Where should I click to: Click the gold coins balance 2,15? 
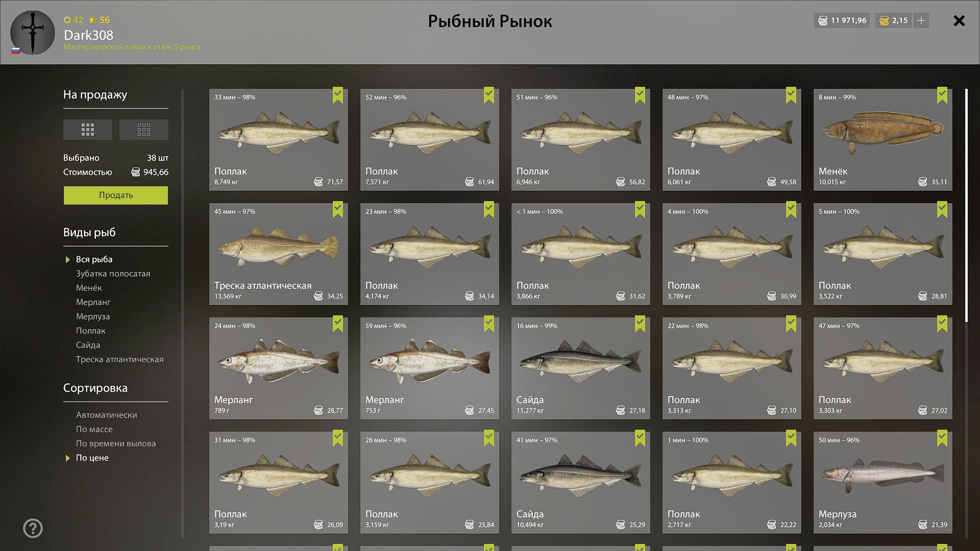(x=893, y=20)
